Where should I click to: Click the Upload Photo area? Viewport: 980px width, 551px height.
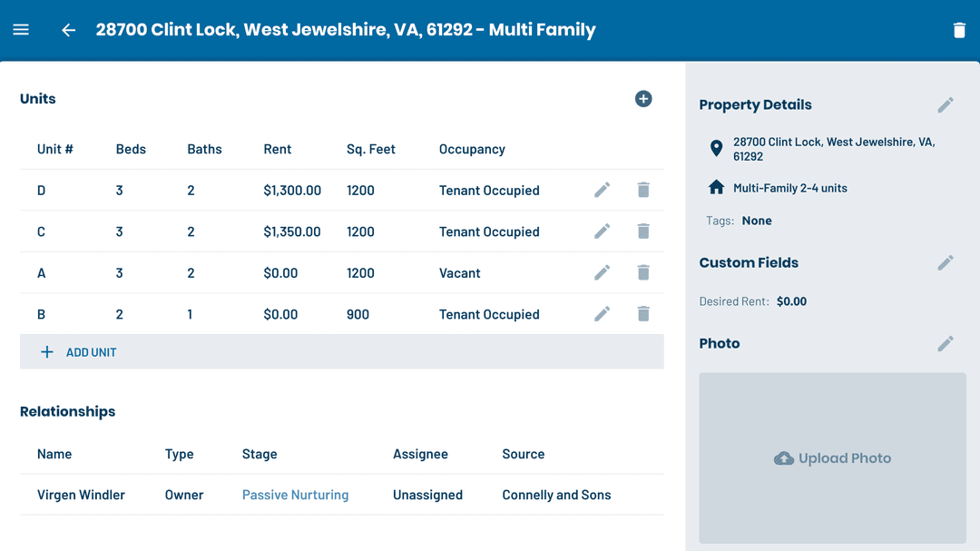(x=832, y=458)
